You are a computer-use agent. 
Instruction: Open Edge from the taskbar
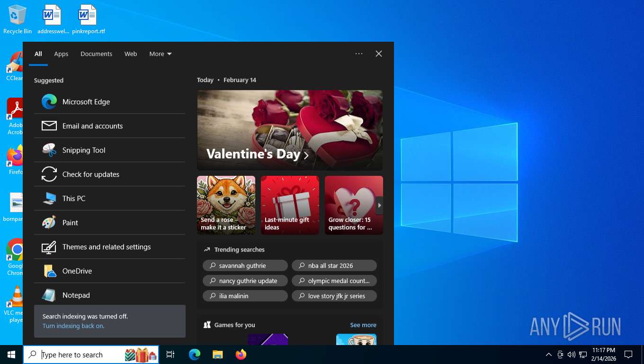[195, 355]
